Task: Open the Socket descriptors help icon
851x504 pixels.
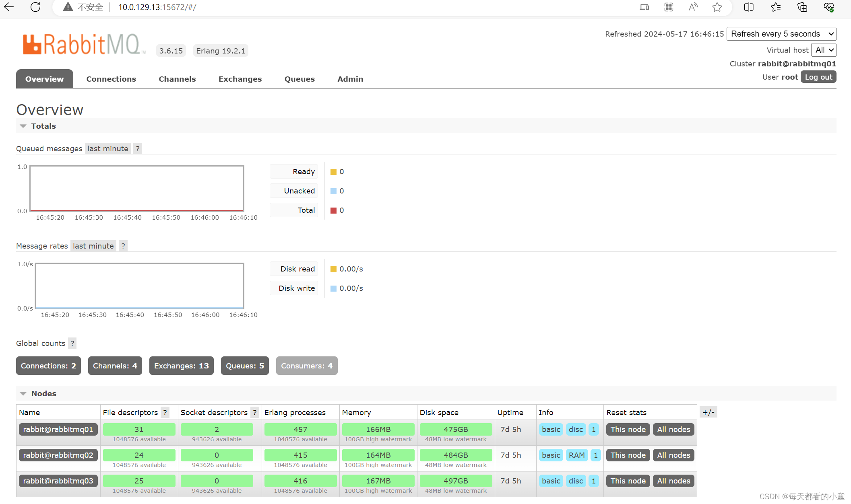Action: pyautogui.click(x=254, y=412)
